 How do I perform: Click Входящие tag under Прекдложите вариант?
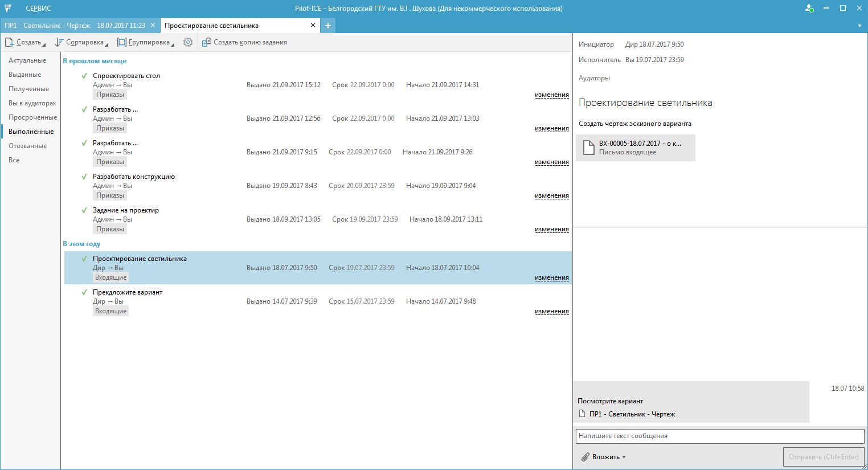pos(111,311)
